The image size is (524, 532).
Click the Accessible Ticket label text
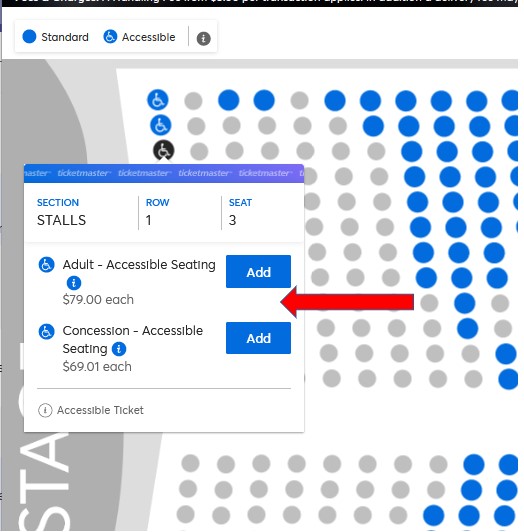[100, 410]
